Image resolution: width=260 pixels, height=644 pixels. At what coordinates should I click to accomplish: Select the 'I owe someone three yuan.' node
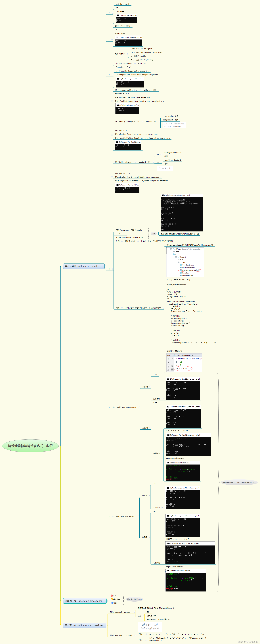coord(142,49)
